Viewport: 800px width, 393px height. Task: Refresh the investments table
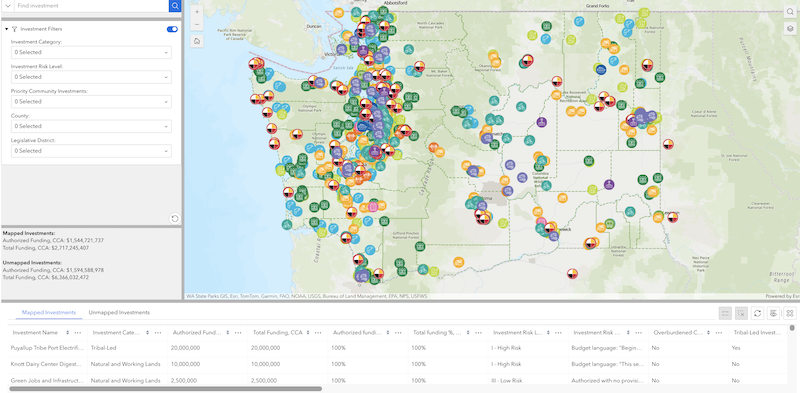coord(758,313)
